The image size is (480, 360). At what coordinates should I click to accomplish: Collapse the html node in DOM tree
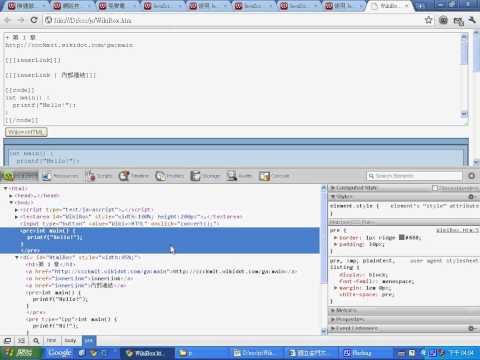(5, 189)
